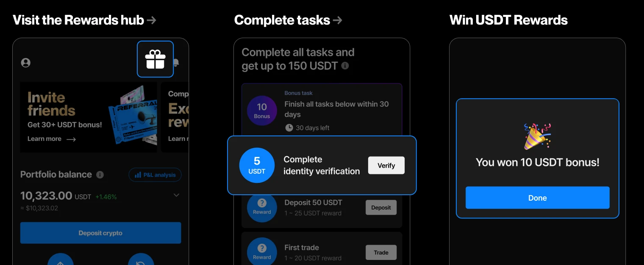Click Done on the bonus dialog
This screenshot has width=644, height=265.
(537, 198)
